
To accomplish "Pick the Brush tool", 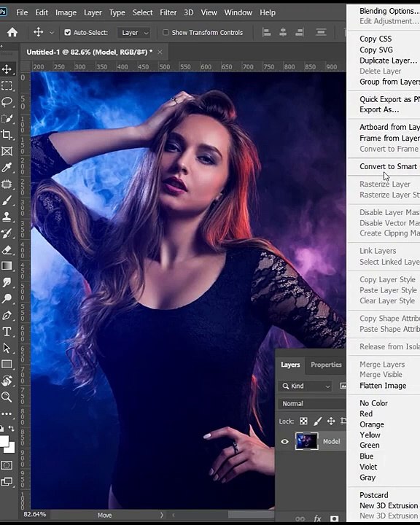I will click(x=7, y=201).
